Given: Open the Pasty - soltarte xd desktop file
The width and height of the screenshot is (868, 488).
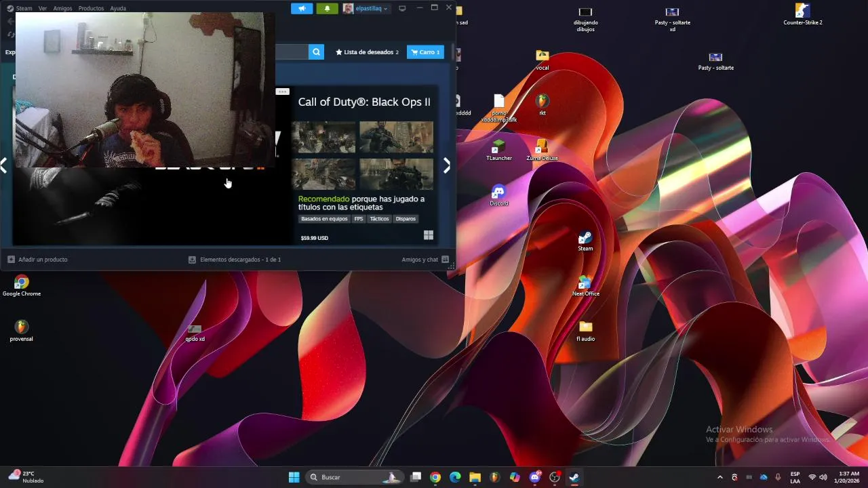Looking at the screenshot, I should click(x=672, y=18).
